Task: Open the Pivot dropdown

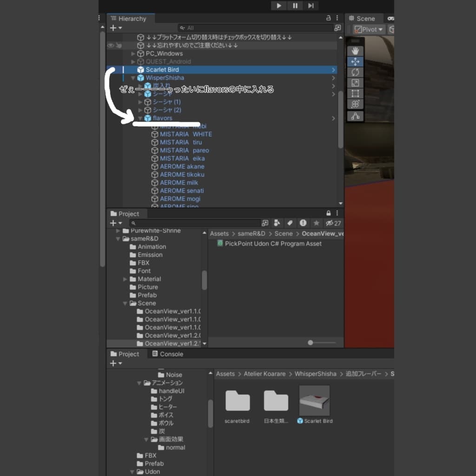Action: [369, 29]
